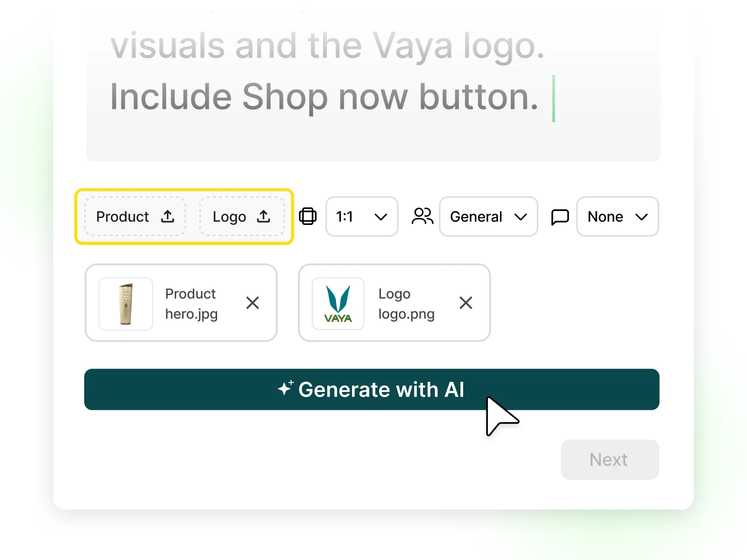The height and width of the screenshot is (560, 747).
Task: Click the comment bubble icon
Action: (x=559, y=217)
